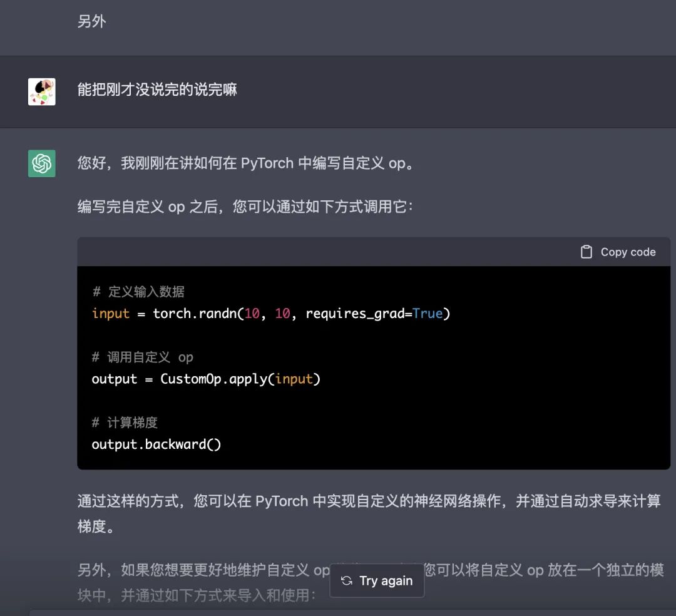The image size is (676, 616).
Task: Click the clipboard icon next to Copy code
Action: pyautogui.click(x=586, y=252)
